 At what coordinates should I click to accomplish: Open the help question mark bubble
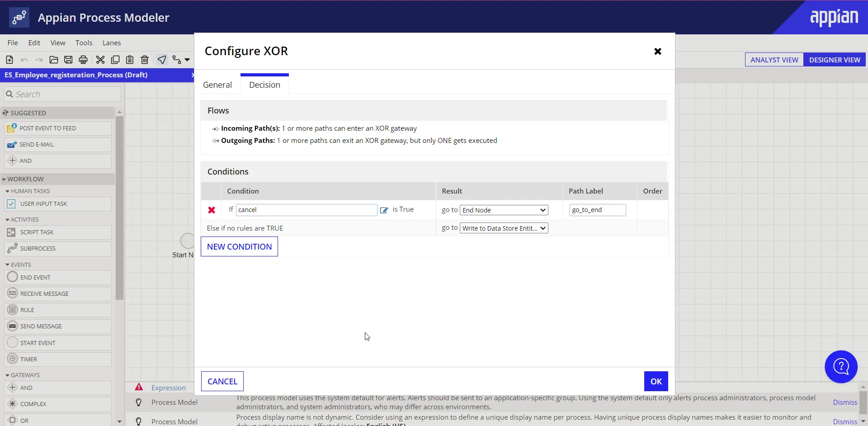point(841,367)
